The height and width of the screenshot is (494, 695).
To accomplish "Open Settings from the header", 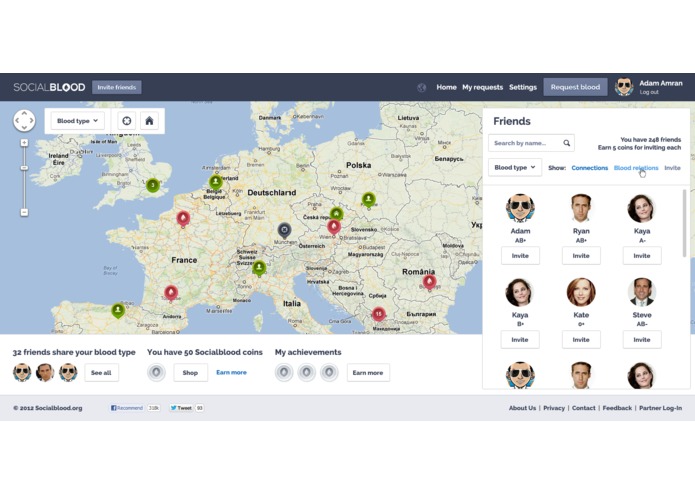I will tap(523, 87).
